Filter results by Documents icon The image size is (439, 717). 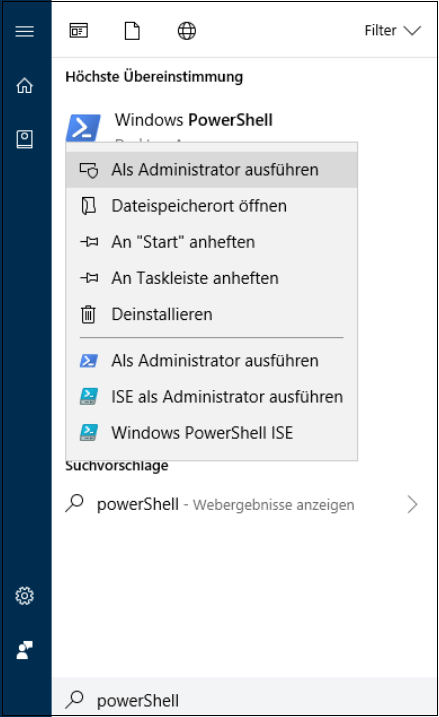132,31
